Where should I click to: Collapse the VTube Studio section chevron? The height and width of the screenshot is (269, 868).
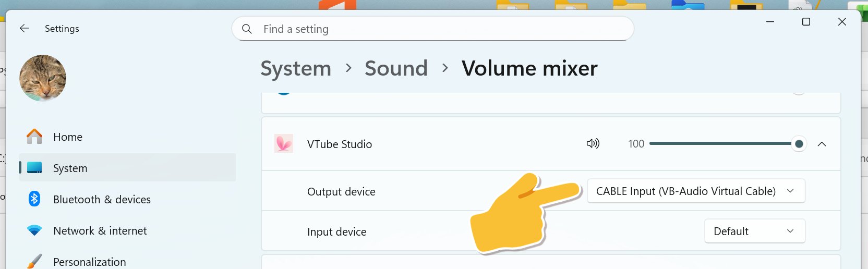point(822,144)
